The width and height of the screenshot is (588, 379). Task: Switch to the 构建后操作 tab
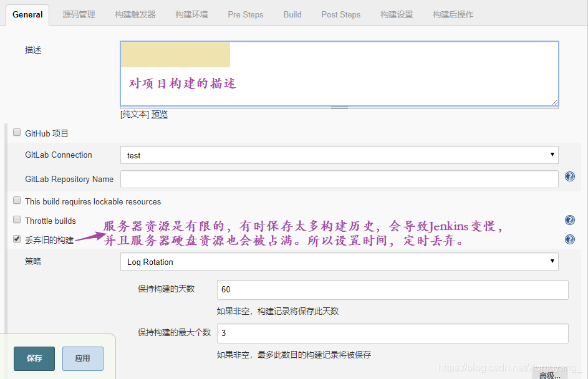[453, 14]
